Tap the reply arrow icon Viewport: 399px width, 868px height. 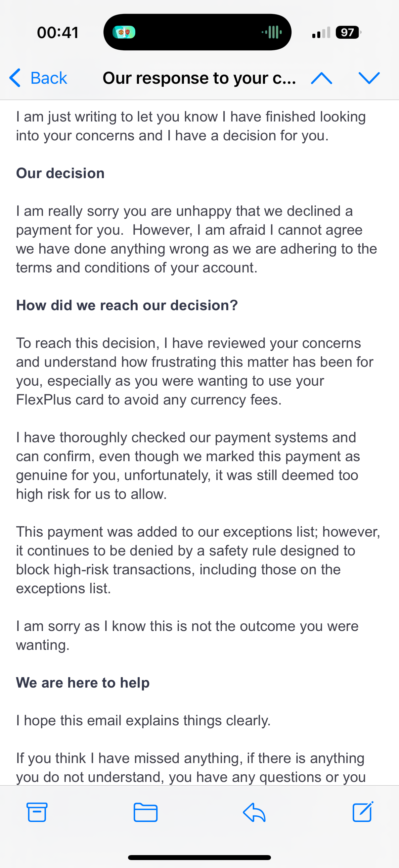pyautogui.click(x=254, y=812)
